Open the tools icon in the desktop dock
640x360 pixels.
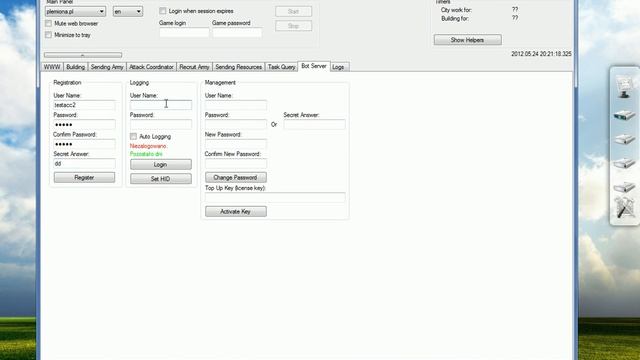(x=625, y=207)
